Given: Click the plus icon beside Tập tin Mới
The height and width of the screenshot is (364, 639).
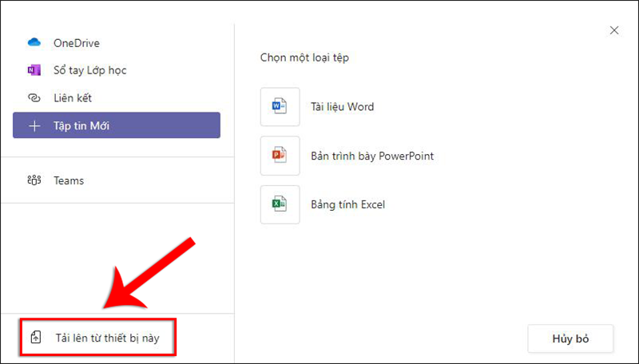Looking at the screenshot, I should click(34, 125).
